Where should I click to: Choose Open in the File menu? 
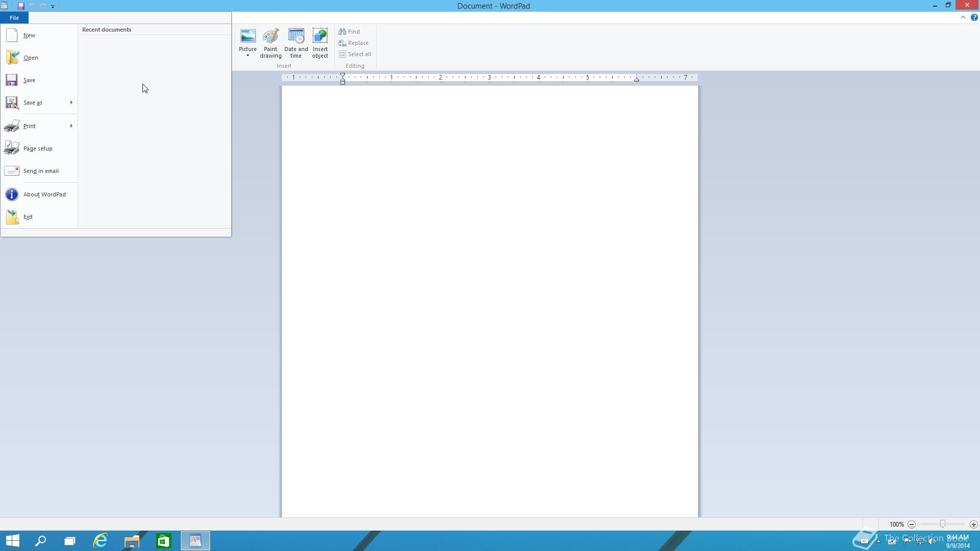(39, 58)
